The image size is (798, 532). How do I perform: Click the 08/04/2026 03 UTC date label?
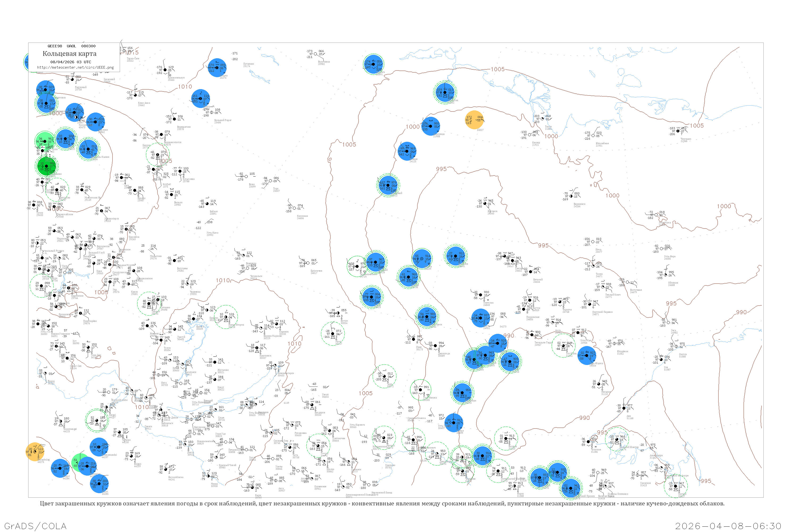pos(70,62)
